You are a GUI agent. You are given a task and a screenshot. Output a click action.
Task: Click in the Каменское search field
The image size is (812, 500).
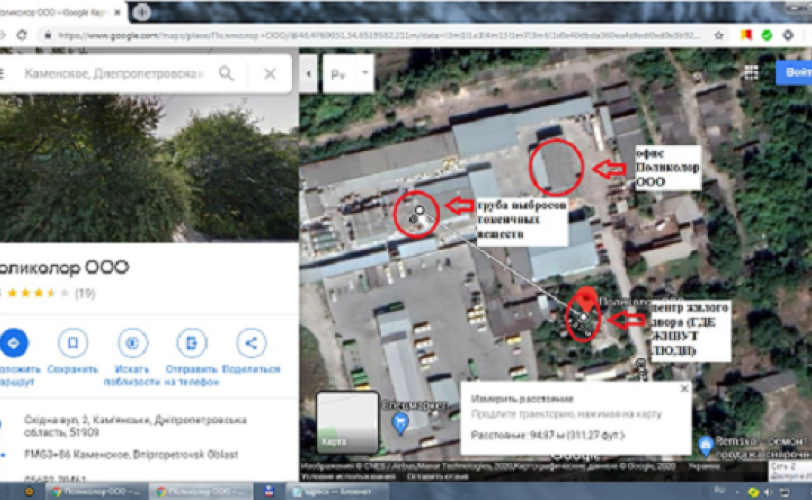pyautogui.click(x=114, y=73)
